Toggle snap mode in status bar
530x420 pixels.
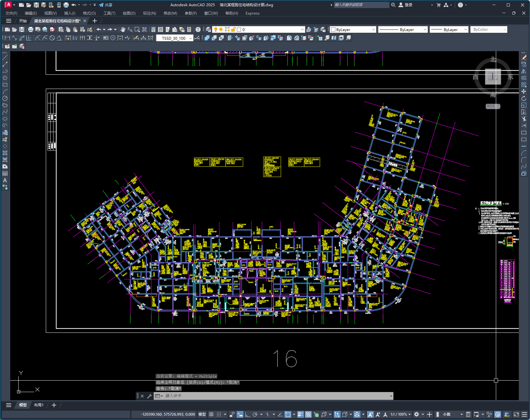tap(219, 414)
